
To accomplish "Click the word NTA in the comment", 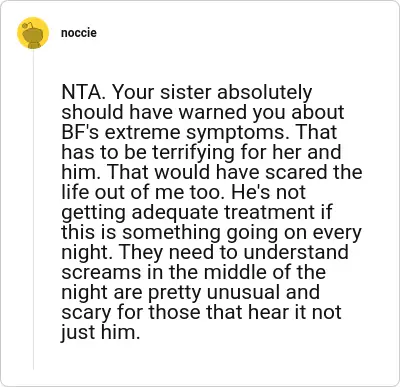I will tap(81, 92).
